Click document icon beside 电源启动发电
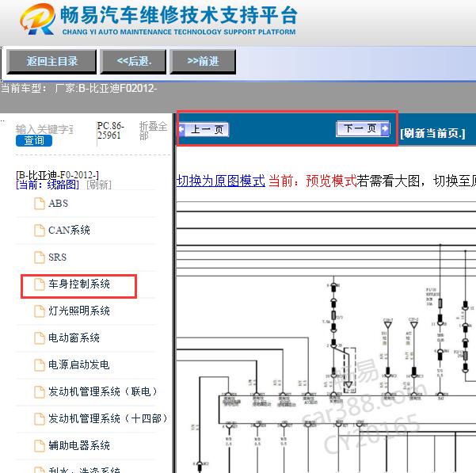 pyautogui.click(x=40, y=365)
